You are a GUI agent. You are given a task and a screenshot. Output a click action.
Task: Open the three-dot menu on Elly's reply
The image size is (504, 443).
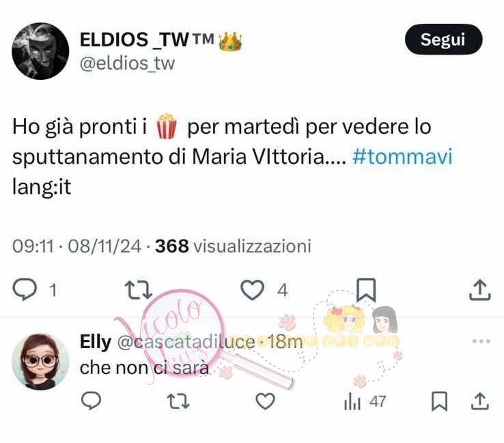click(481, 341)
